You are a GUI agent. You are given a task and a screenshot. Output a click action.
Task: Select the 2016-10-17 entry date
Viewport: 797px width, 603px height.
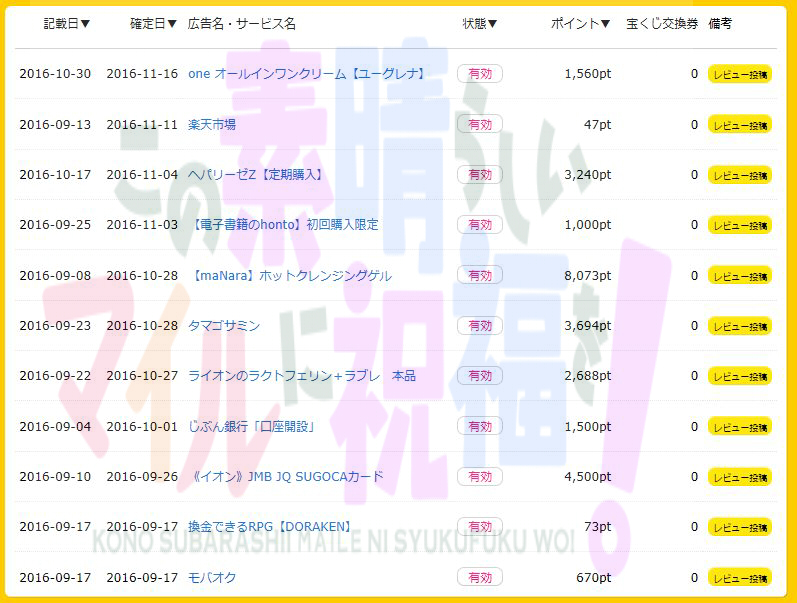(55, 175)
